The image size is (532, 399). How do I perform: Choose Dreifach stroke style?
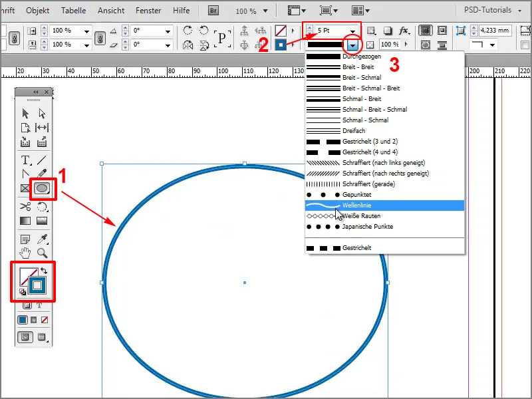(x=385, y=130)
